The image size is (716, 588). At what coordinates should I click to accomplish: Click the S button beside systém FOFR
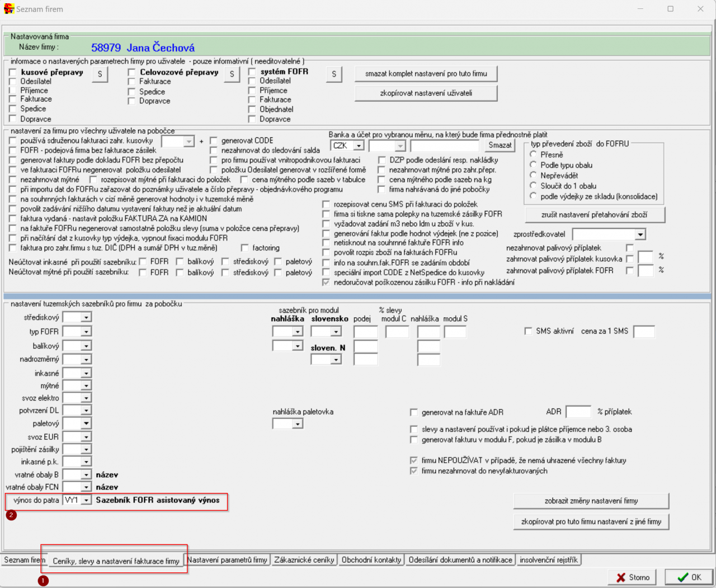pyautogui.click(x=334, y=74)
